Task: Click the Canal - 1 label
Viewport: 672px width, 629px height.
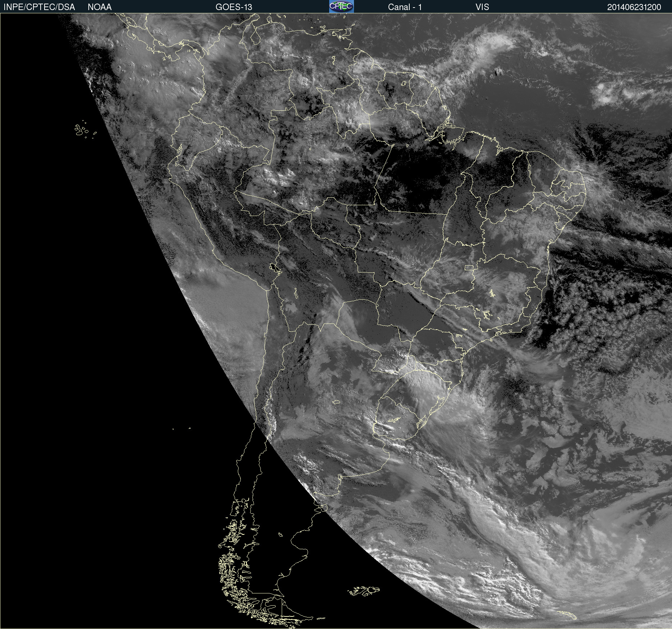Action: [405, 7]
